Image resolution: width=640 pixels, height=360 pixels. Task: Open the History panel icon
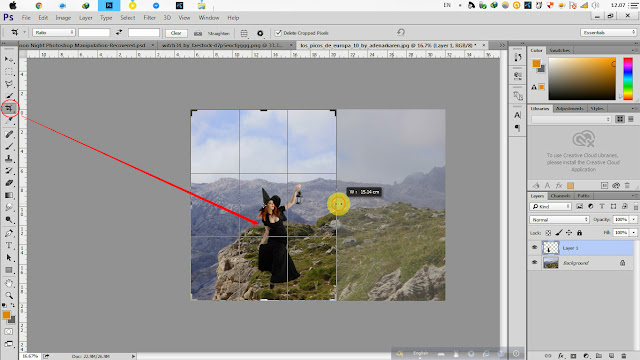518,58
